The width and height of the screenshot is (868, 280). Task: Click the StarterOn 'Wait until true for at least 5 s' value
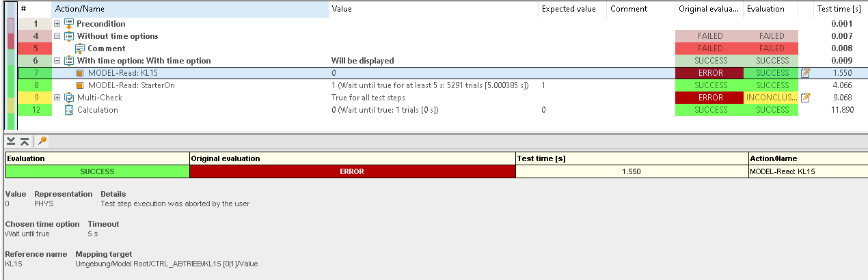pyautogui.click(x=431, y=85)
